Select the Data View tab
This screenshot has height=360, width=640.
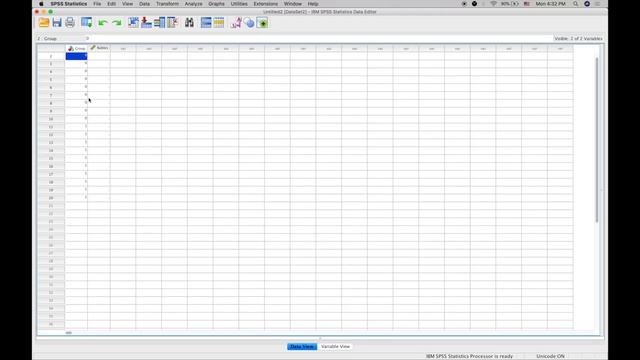[x=302, y=347]
